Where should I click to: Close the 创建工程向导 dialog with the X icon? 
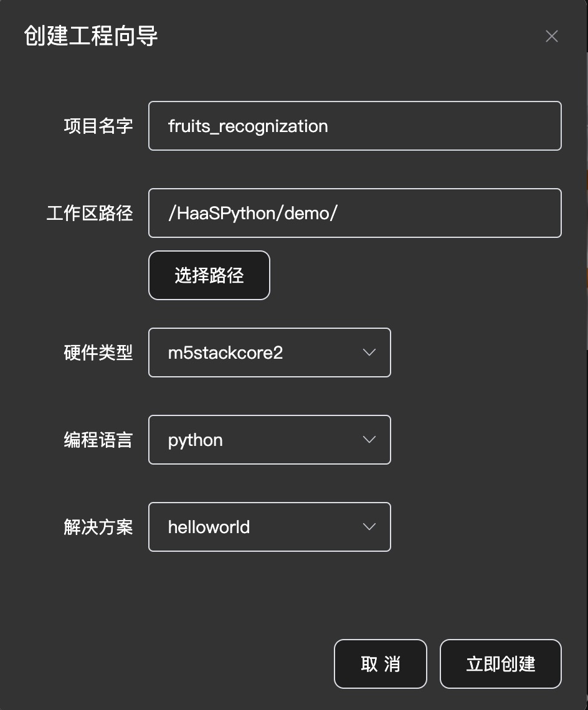coord(551,36)
